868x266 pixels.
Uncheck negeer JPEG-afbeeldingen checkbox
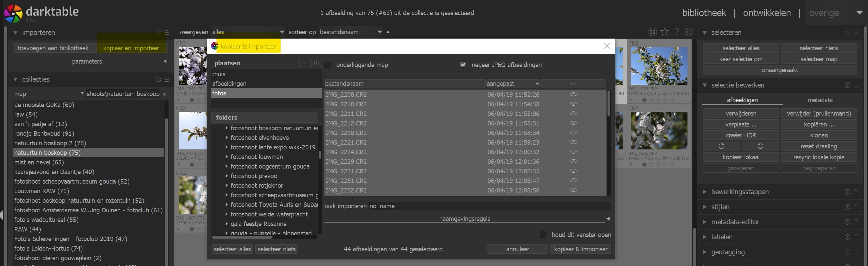(x=463, y=65)
